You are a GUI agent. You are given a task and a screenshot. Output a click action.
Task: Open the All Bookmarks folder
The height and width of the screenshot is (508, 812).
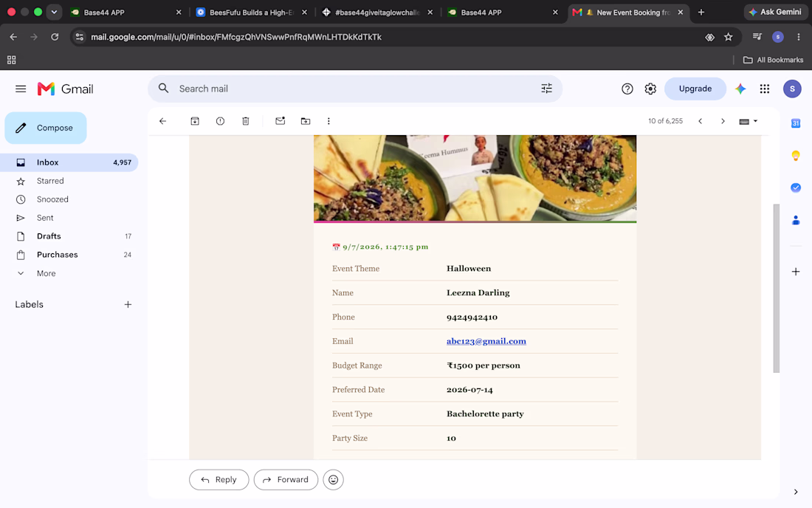click(x=773, y=60)
